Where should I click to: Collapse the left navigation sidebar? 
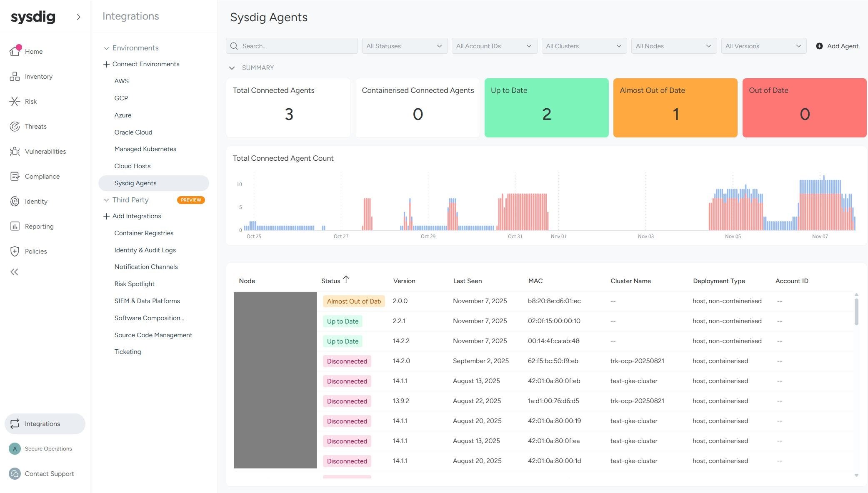(14, 271)
